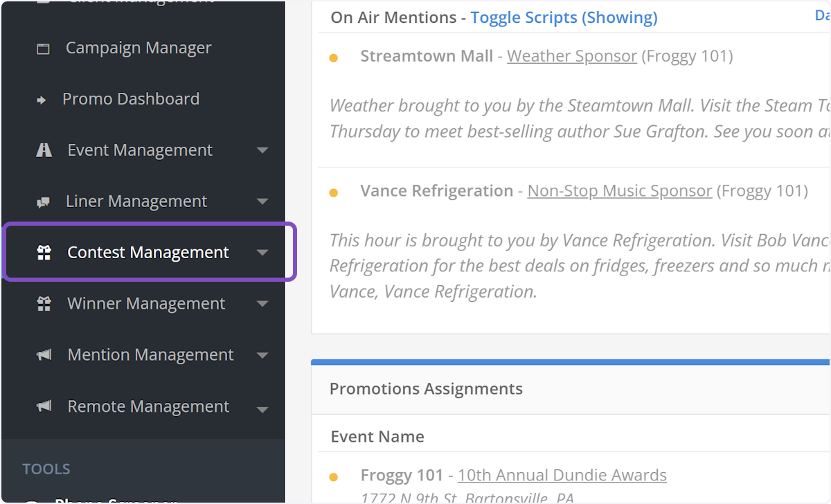Image resolution: width=831 pixels, height=504 pixels.
Task: Open the 10th Annual Dundie Awards event
Action: tap(562, 476)
